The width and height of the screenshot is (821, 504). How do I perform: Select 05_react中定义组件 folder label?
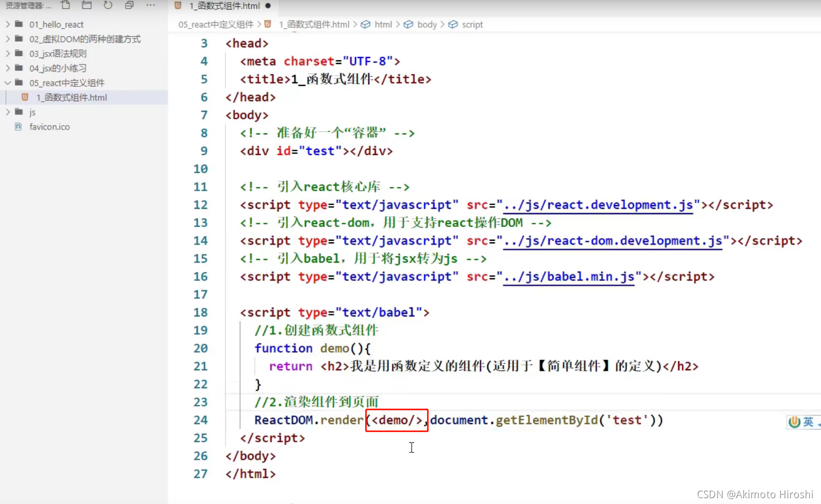(67, 83)
